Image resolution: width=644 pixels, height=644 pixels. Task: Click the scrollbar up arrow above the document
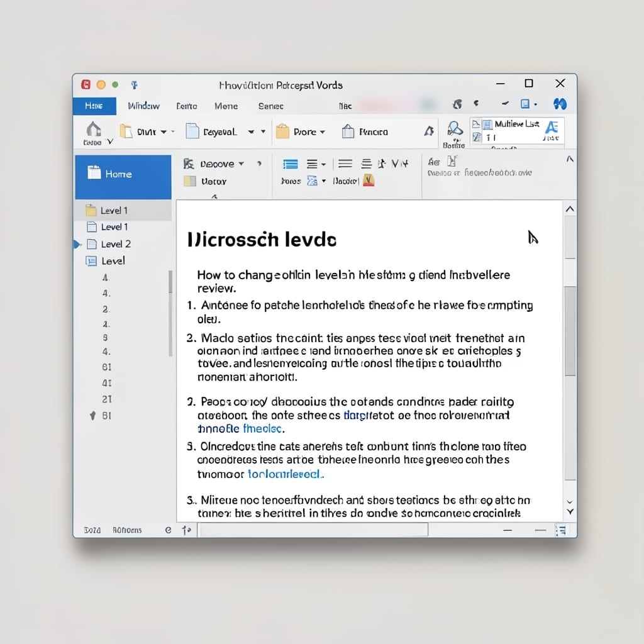pos(570,209)
